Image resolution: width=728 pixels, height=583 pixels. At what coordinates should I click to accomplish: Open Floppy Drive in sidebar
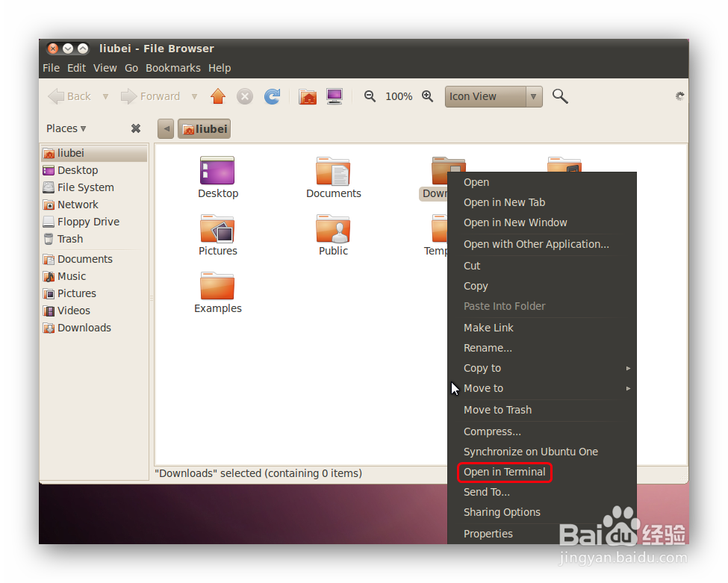(x=94, y=222)
